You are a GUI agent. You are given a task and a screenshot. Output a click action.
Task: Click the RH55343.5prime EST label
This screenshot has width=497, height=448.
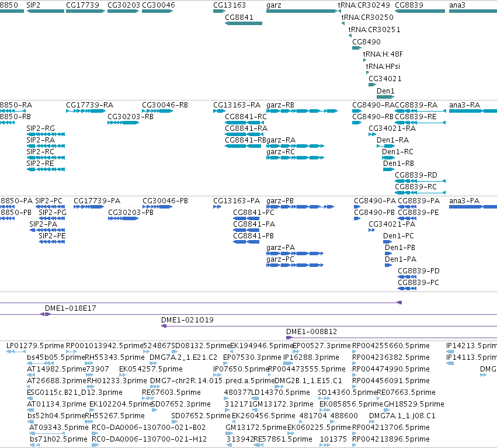[x=114, y=357]
